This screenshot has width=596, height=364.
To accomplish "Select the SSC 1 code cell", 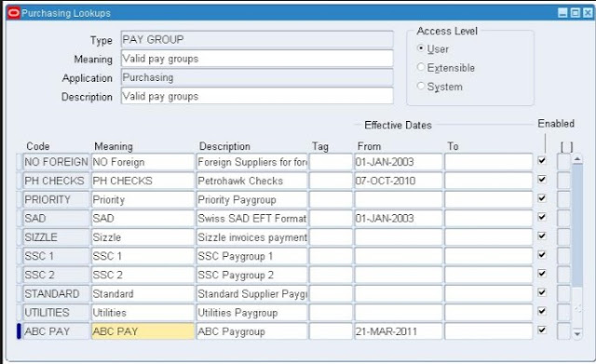I will tap(56, 256).
